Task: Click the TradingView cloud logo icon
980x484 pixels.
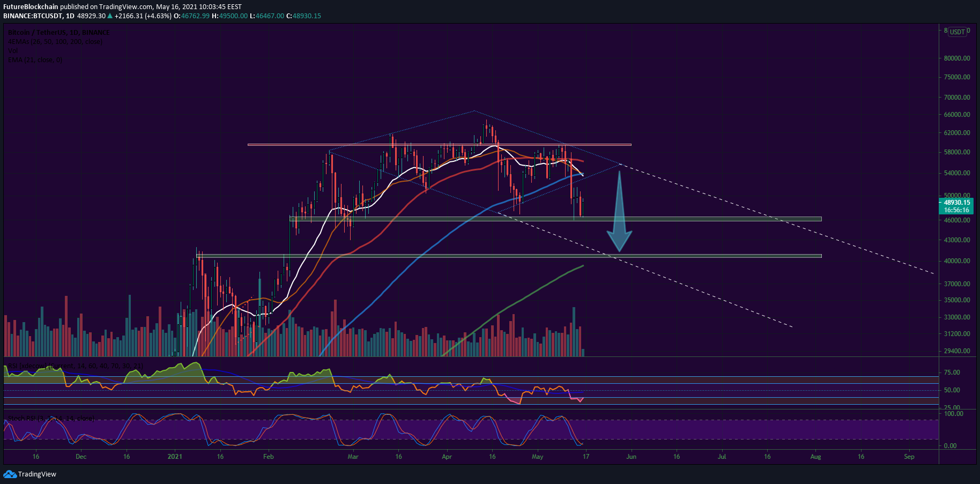Action: [x=10, y=474]
